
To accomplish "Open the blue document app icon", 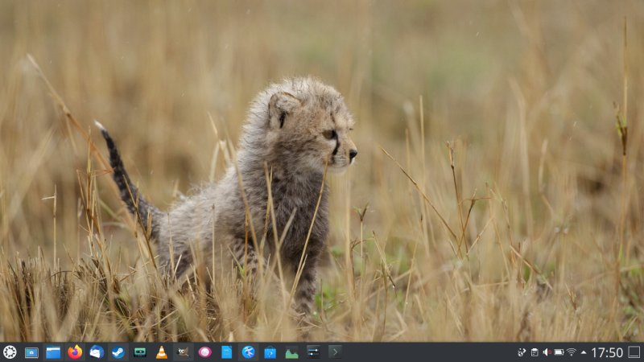I will pos(227,352).
